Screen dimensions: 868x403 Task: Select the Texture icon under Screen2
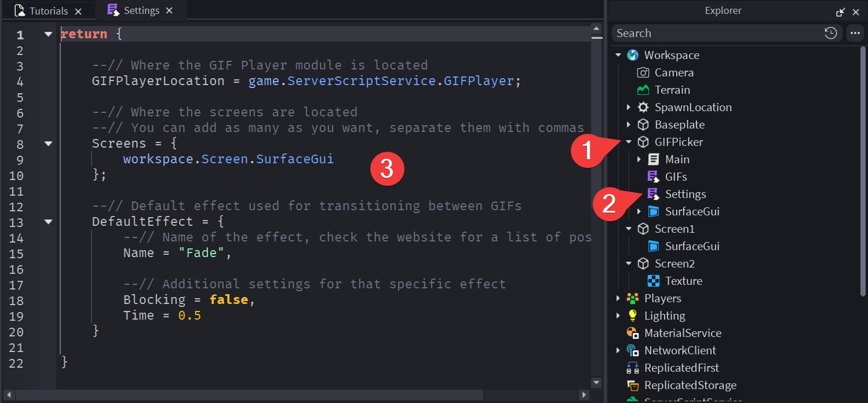tap(653, 281)
